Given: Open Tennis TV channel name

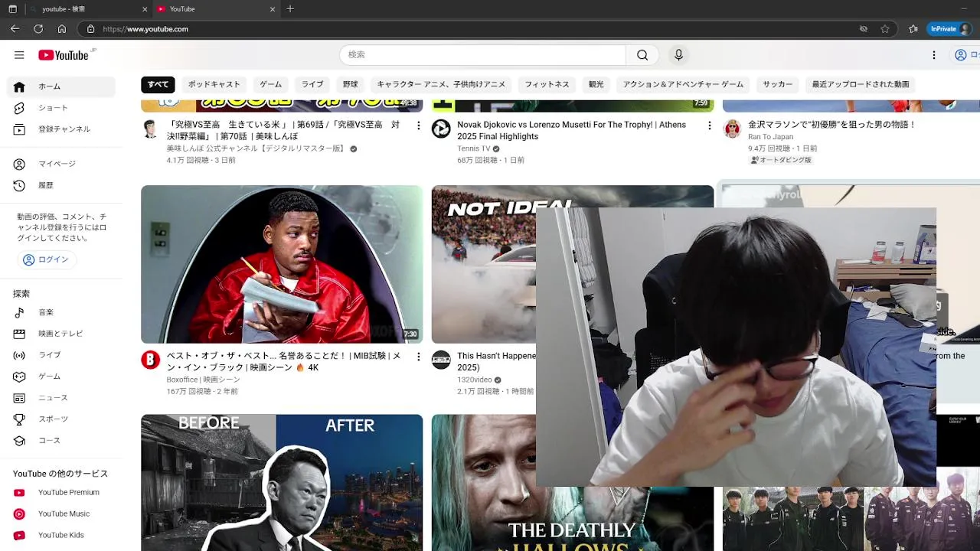Looking at the screenshot, I should pos(474,148).
